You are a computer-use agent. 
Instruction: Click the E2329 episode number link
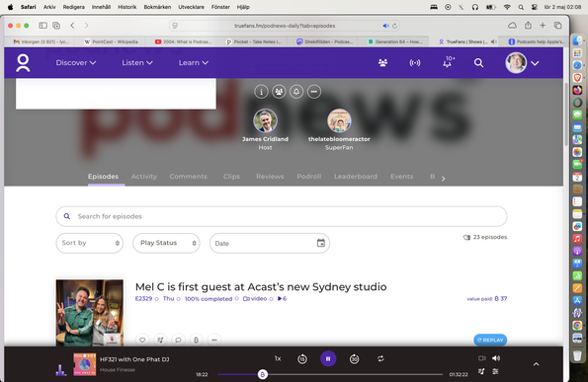[143, 298]
